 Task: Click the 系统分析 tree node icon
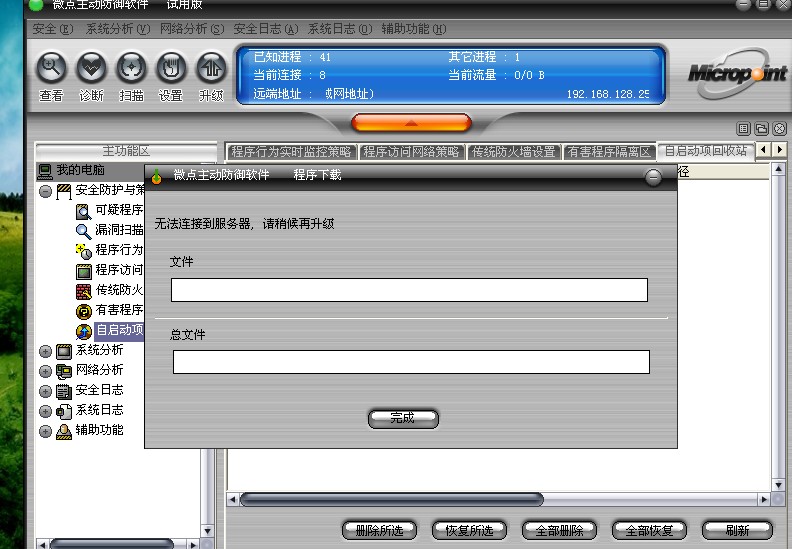pos(64,351)
